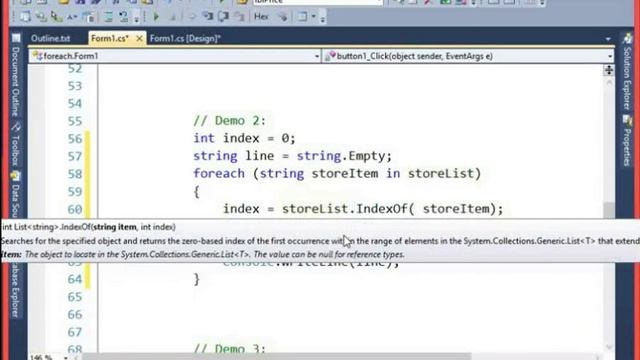Click 'storeList' in the foreach header

point(440,173)
